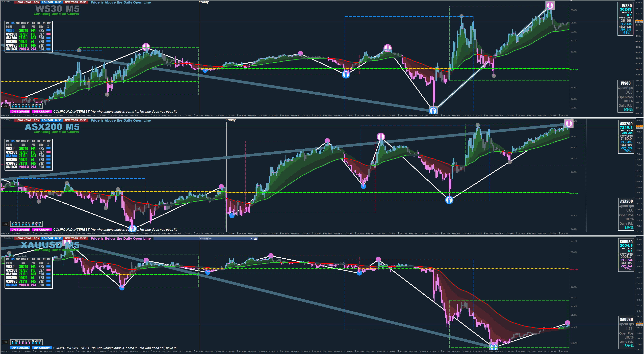Collapse the news reader panel arrow
Image resolution: width=644 pixels, height=354 pixels.
pyautogui.click(x=251, y=239)
